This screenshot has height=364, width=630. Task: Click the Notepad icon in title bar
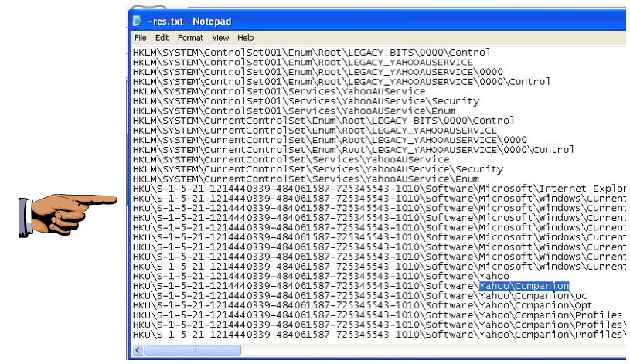pyautogui.click(x=138, y=21)
